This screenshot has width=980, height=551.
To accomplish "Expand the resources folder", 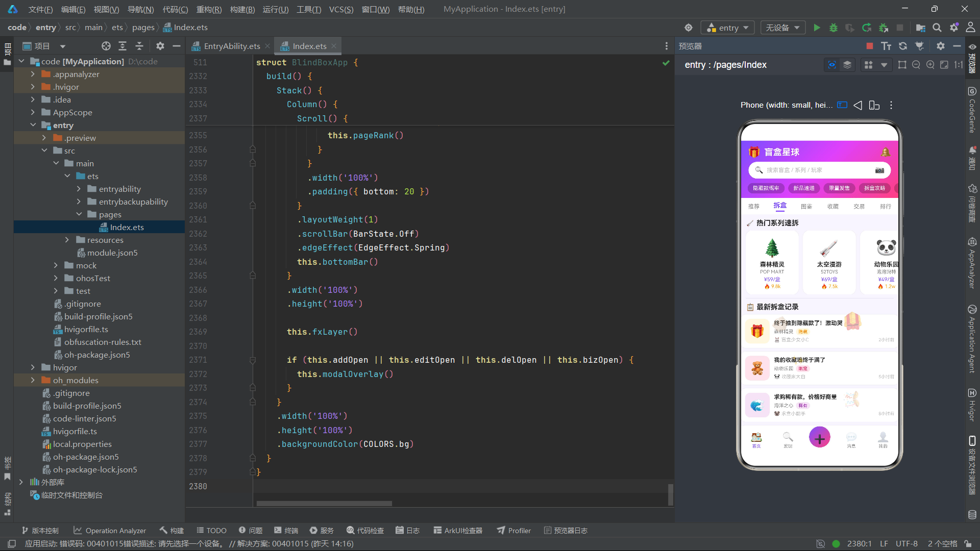I will (x=67, y=240).
